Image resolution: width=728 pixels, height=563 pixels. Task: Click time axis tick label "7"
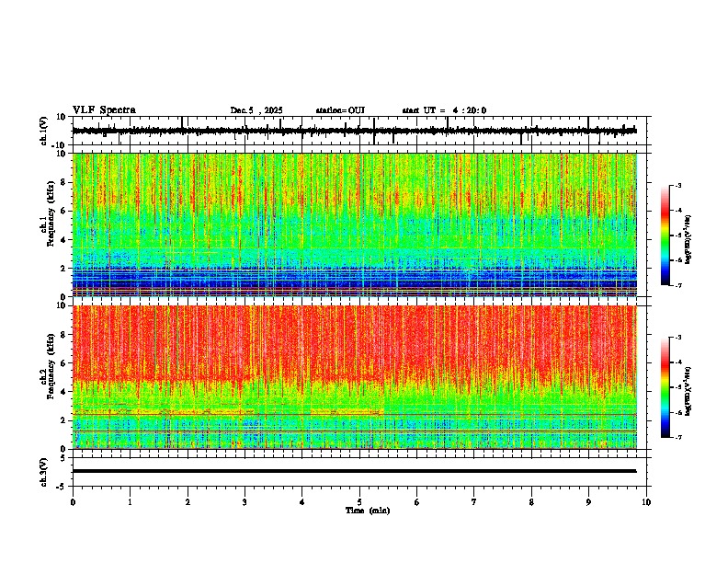pyautogui.click(x=474, y=502)
